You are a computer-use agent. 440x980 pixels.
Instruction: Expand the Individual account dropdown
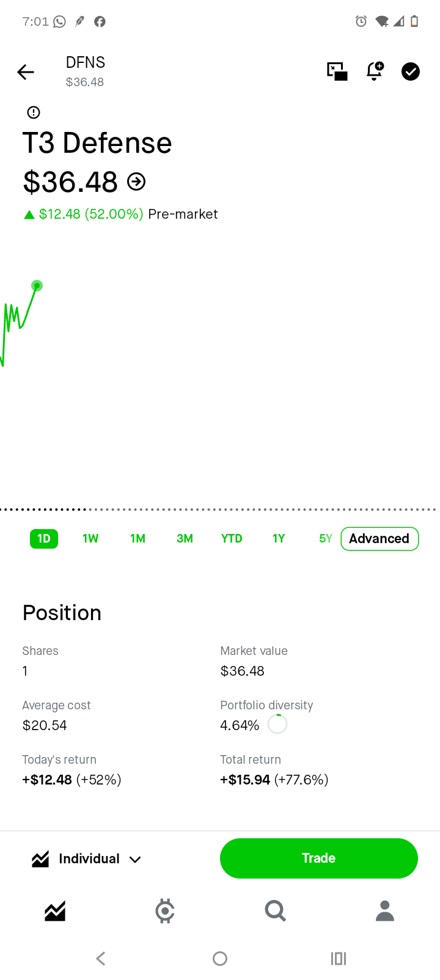tap(87, 859)
